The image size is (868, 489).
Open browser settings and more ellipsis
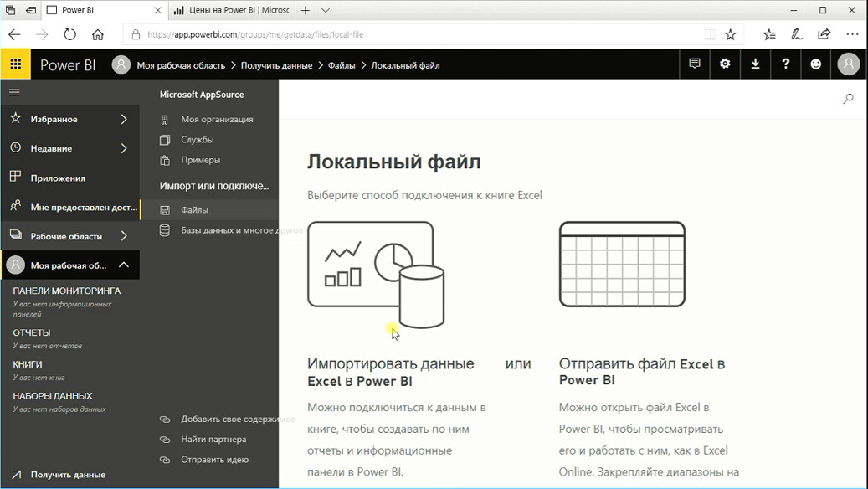(x=852, y=34)
